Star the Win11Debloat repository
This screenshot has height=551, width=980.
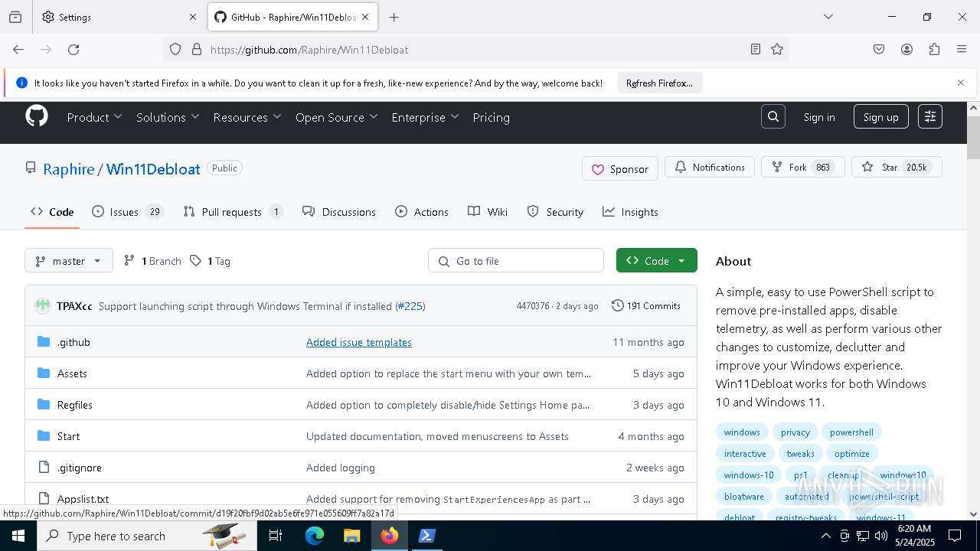(897, 168)
